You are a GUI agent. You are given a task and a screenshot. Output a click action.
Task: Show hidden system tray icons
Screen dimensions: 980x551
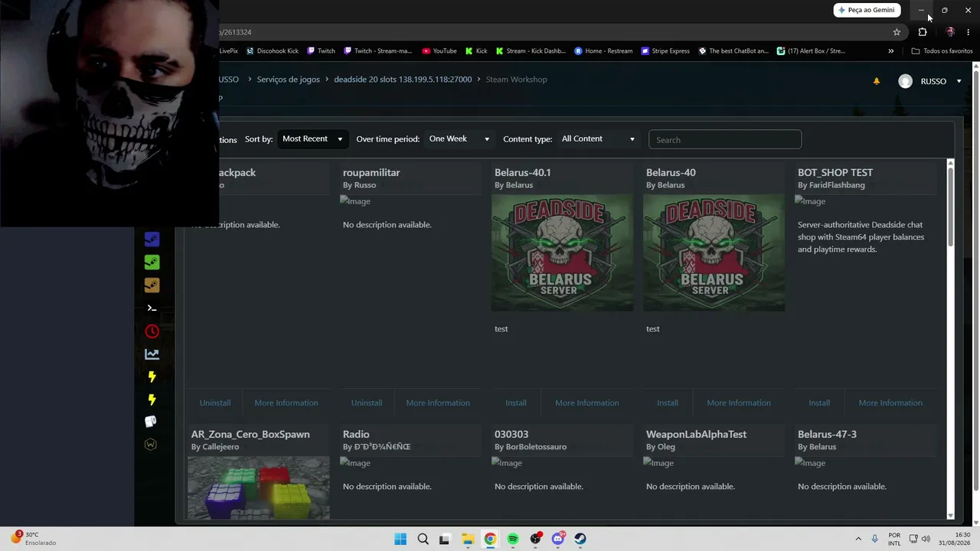pos(858,539)
